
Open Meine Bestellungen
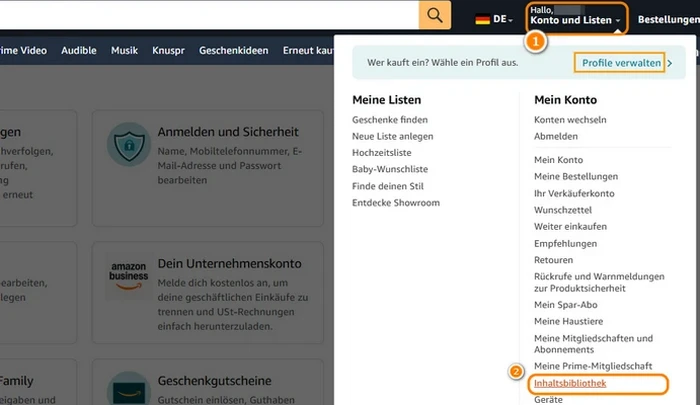click(x=576, y=176)
